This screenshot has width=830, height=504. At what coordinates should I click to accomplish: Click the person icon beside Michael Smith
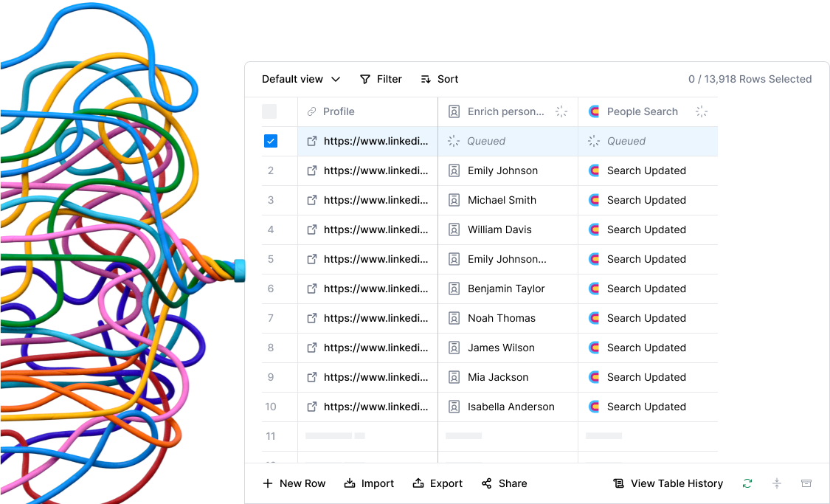pyautogui.click(x=454, y=200)
